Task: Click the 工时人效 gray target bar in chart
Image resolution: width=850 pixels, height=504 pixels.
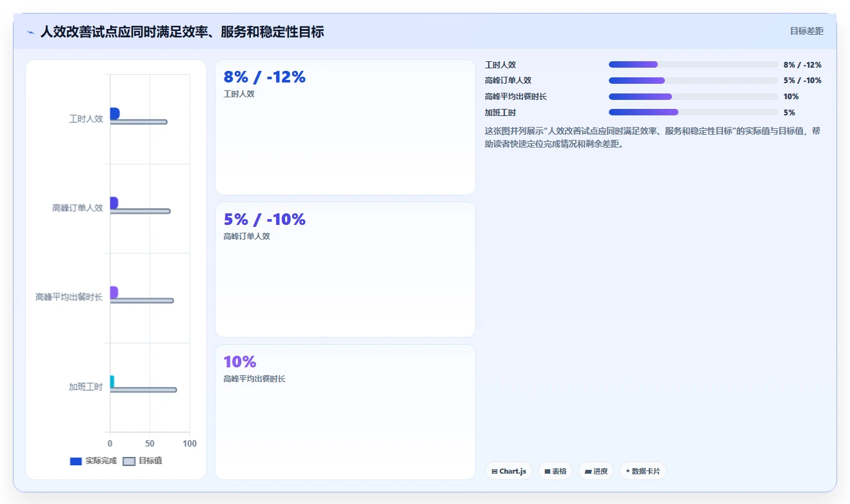Action: point(139,122)
